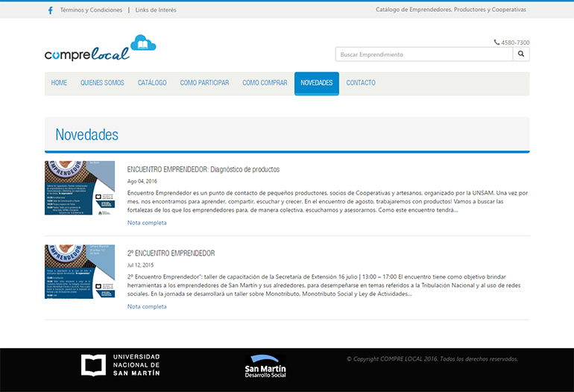Viewport: 574px width, 392px height.
Task: Open San Martín Desarrollo Social logo
Action: pos(265,366)
